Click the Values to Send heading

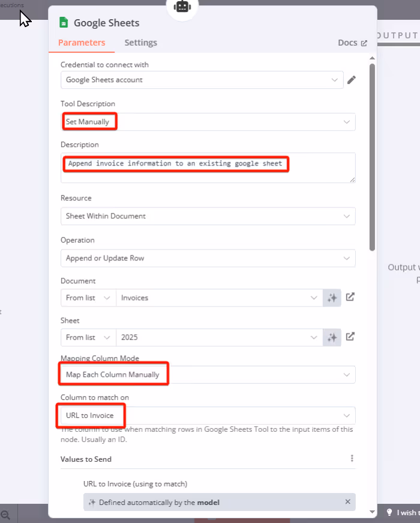[x=86, y=459]
